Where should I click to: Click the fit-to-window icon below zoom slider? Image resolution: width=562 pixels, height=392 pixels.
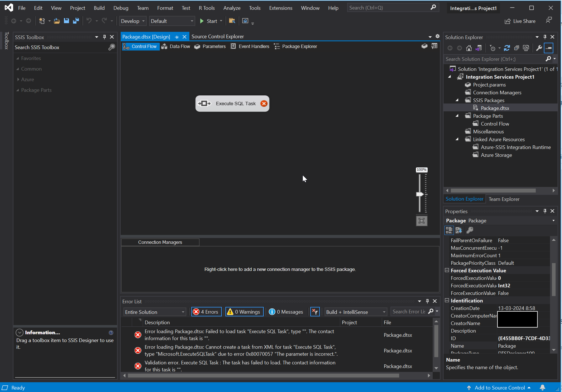tap(421, 220)
